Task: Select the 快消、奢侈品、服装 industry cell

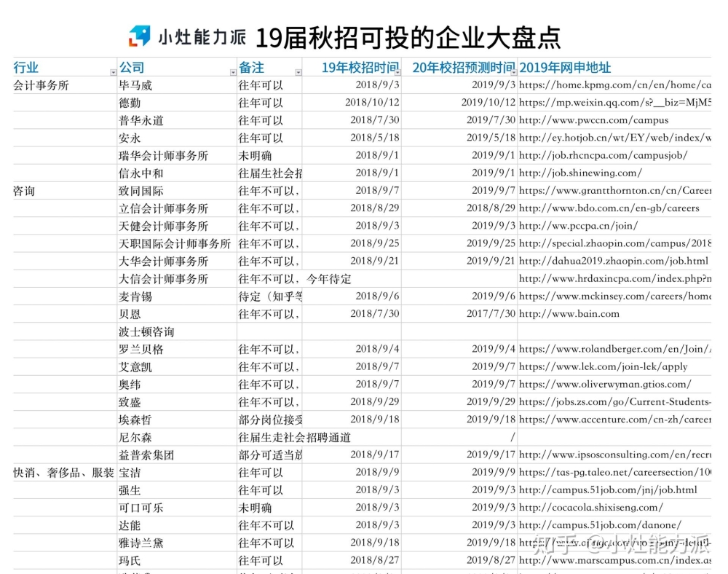Action: tap(63, 473)
